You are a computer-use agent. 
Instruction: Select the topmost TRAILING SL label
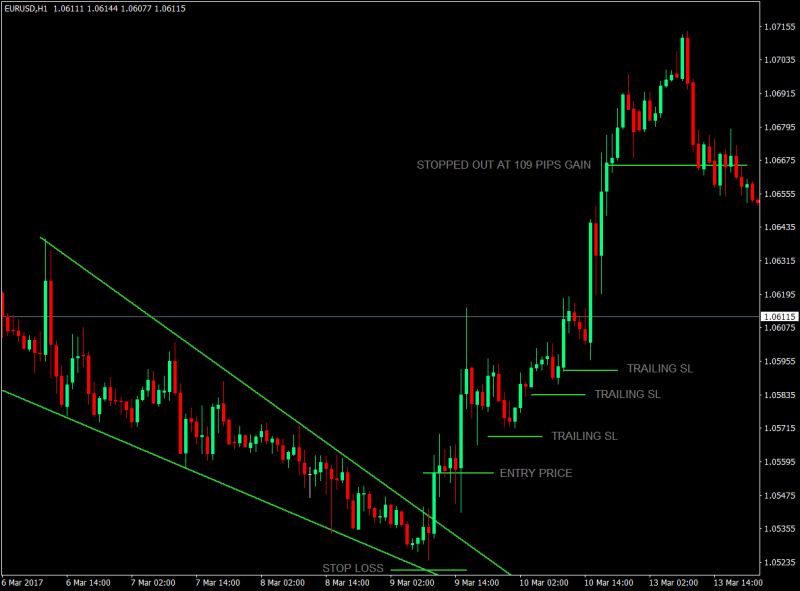point(659,368)
